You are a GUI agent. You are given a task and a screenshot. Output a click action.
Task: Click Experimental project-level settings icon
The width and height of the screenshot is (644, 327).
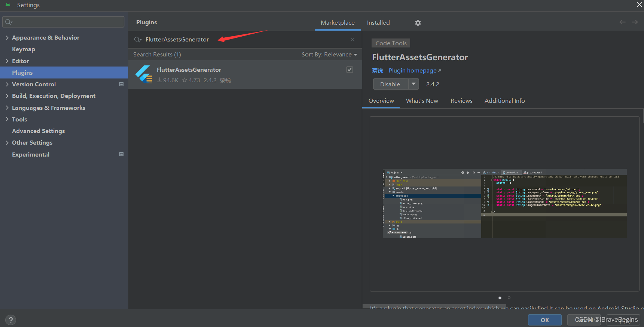pyautogui.click(x=121, y=154)
